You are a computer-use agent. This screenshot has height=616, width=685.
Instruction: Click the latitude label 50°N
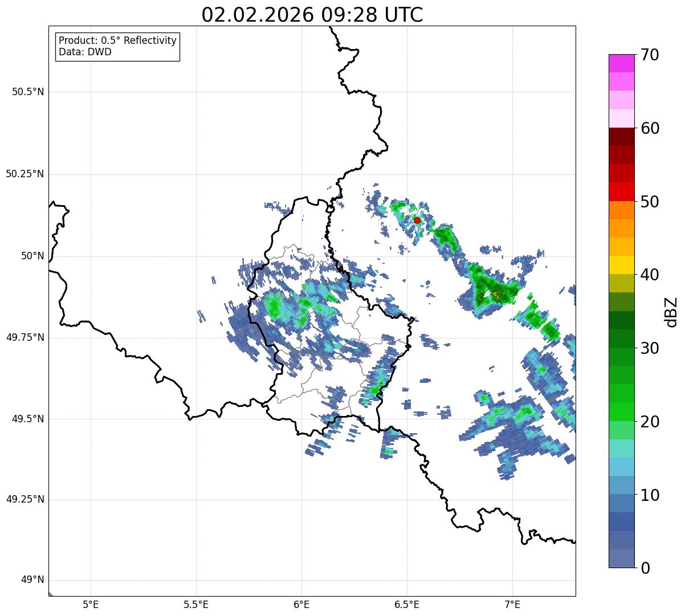tap(32, 256)
